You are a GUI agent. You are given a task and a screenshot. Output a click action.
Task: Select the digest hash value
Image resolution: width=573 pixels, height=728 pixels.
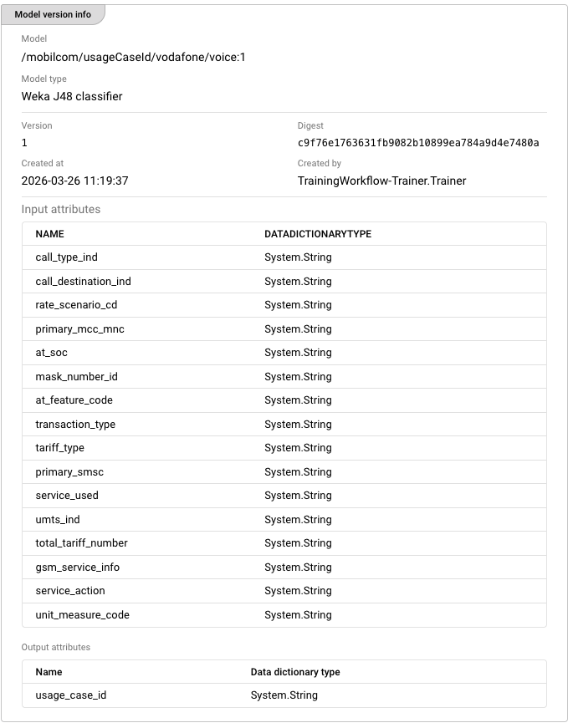(418, 143)
